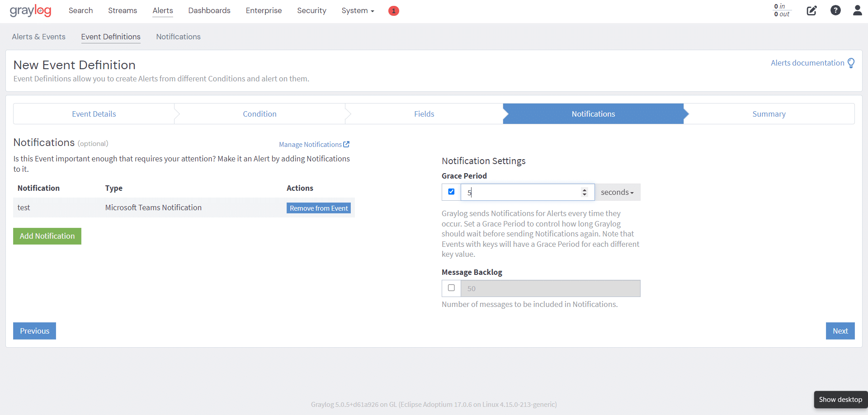
Task: Enable the Message Backlog checkbox
Action: 451,288
